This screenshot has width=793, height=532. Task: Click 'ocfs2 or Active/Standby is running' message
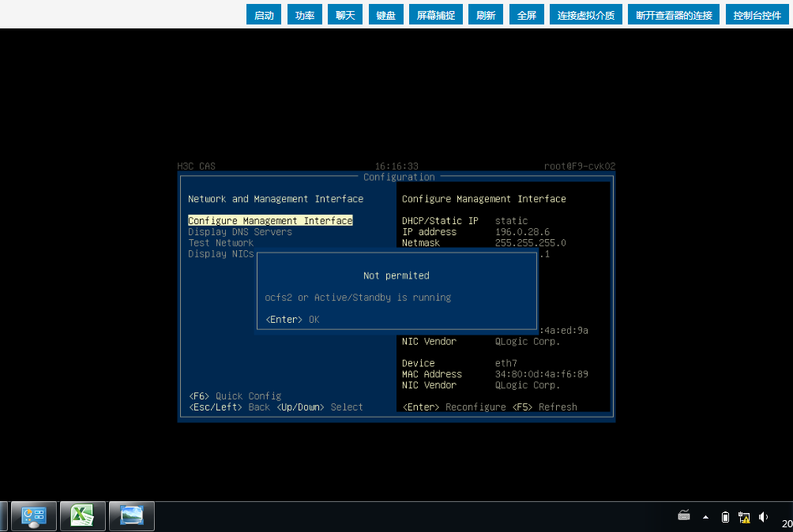(x=358, y=298)
